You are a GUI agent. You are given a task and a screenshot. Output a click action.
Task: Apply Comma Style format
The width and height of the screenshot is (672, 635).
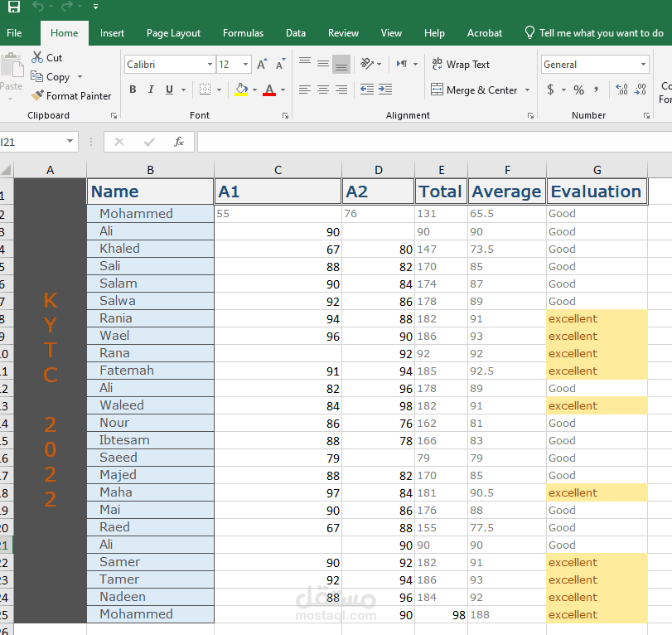tap(596, 90)
